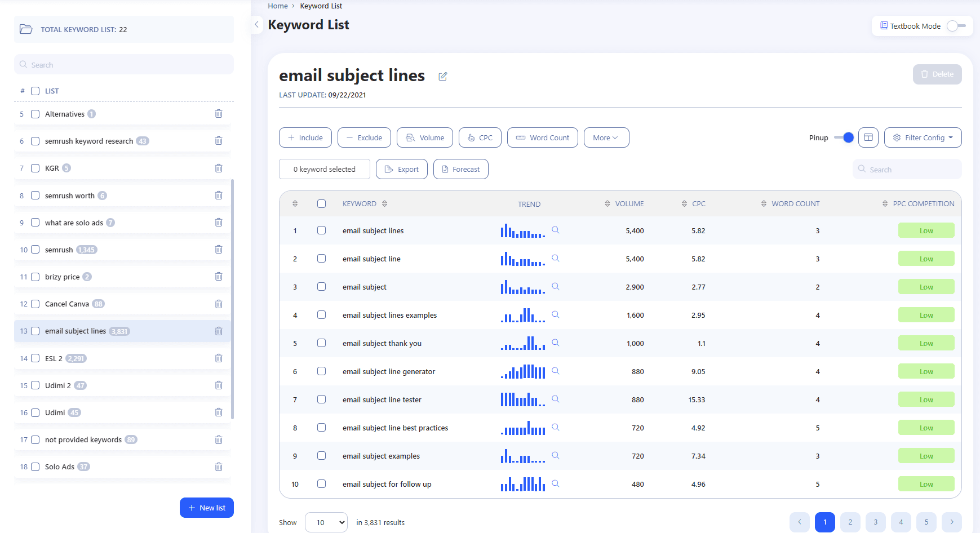Select the Udimi list checkbox
The width and height of the screenshot is (980, 533).
click(x=35, y=412)
